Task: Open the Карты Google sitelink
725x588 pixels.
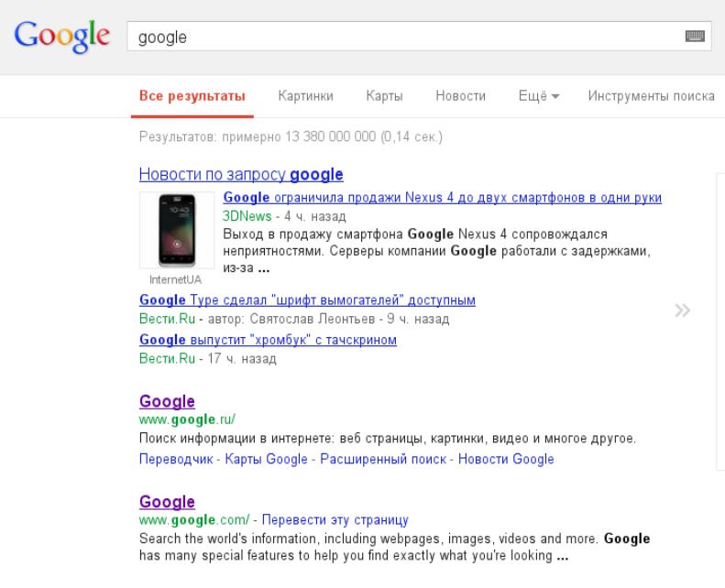Action: (266, 459)
